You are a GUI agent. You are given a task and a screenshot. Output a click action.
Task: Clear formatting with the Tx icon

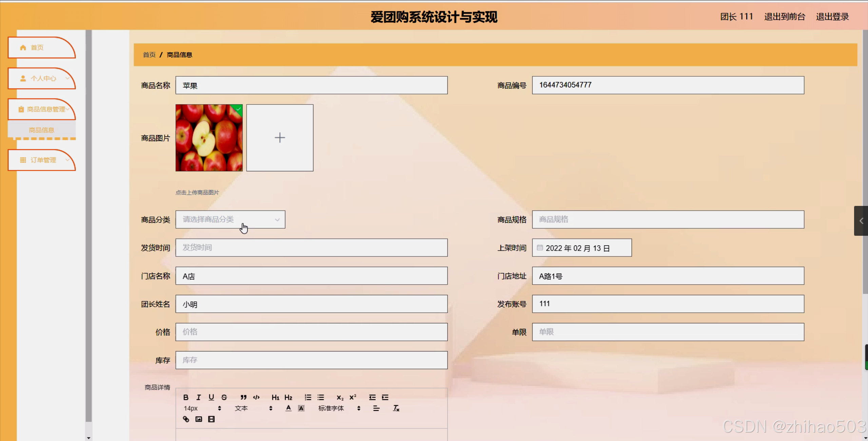tap(396, 408)
